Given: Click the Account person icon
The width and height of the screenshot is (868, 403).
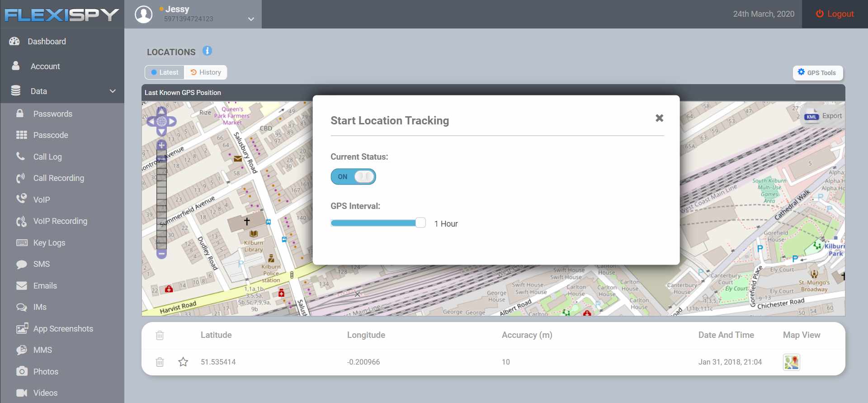Looking at the screenshot, I should (x=16, y=66).
